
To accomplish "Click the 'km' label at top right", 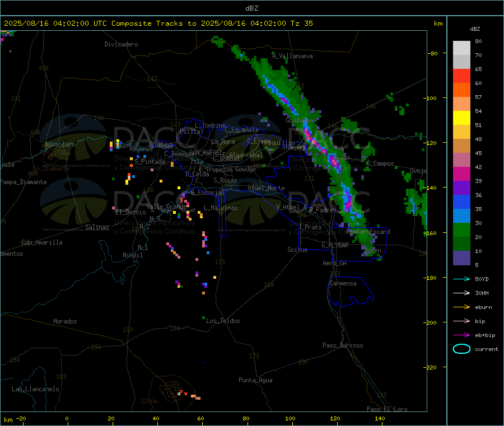I will 438,24.
